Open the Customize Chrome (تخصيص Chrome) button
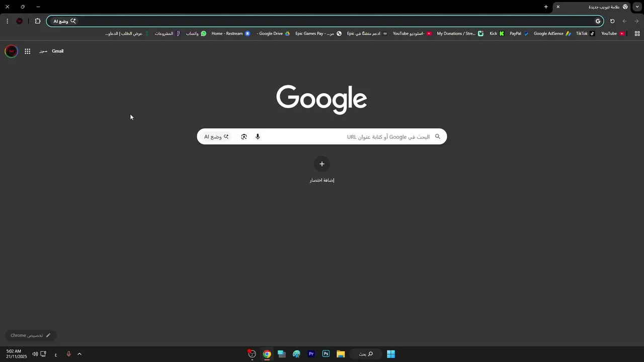This screenshot has height=362, width=644. (31, 335)
